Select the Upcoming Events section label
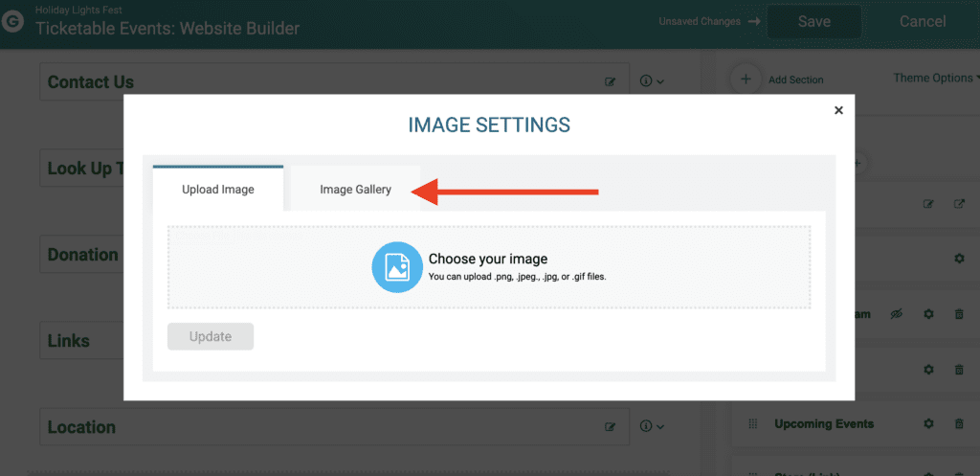Image resolution: width=980 pixels, height=476 pixels. pyautogui.click(x=824, y=424)
